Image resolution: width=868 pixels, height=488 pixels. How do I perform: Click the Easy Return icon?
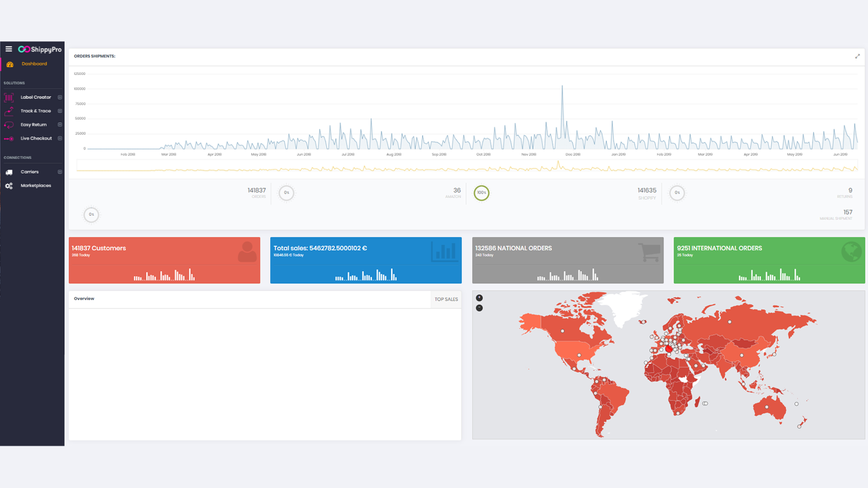[x=9, y=125]
